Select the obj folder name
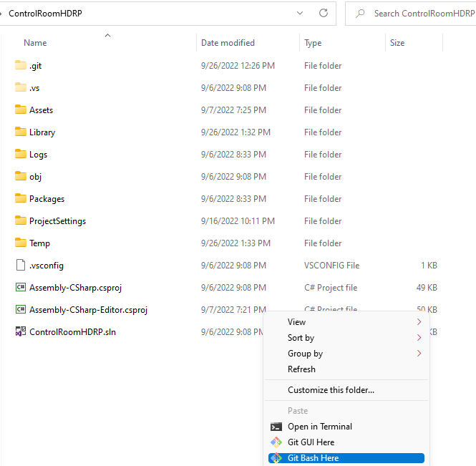This screenshot has width=476, height=466. coord(36,177)
